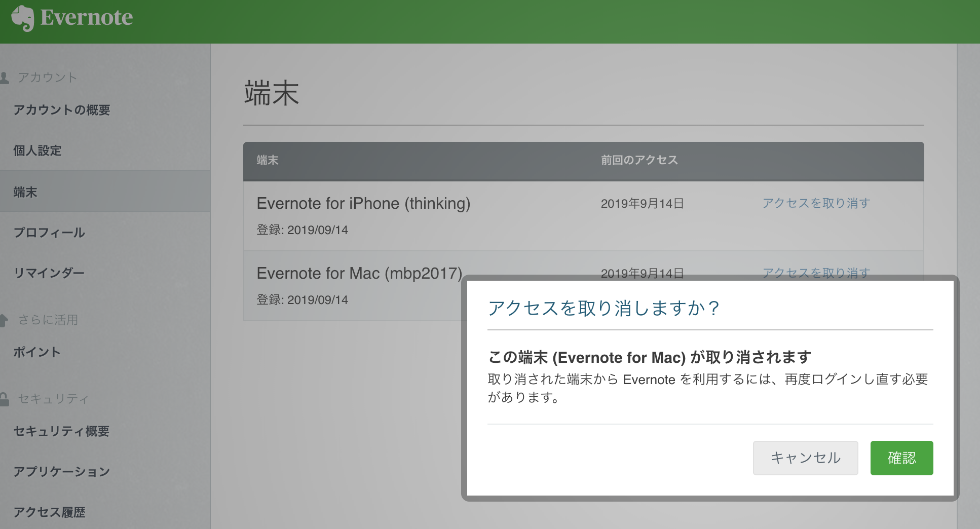
Task: Click the Evernote elephant logo icon
Action: (x=23, y=18)
